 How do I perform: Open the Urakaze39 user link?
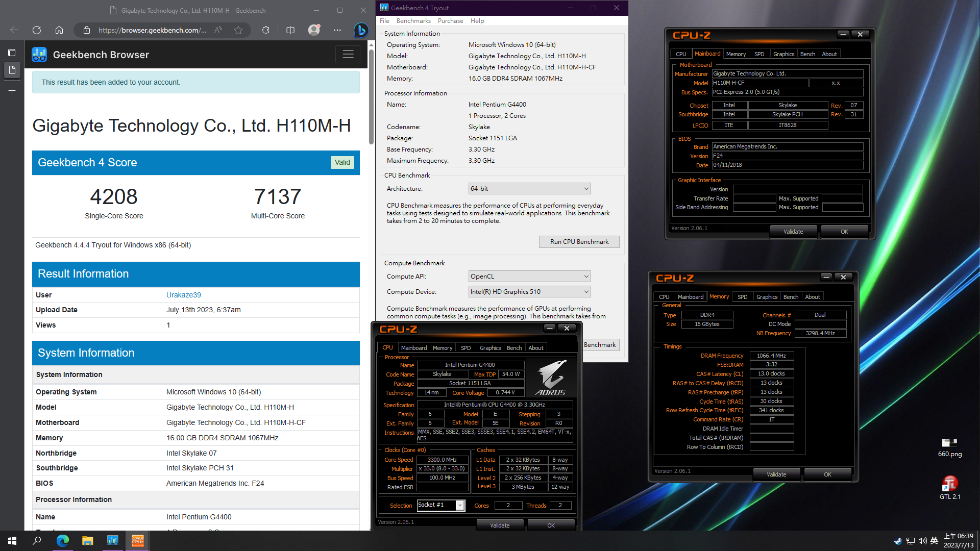[183, 295]
